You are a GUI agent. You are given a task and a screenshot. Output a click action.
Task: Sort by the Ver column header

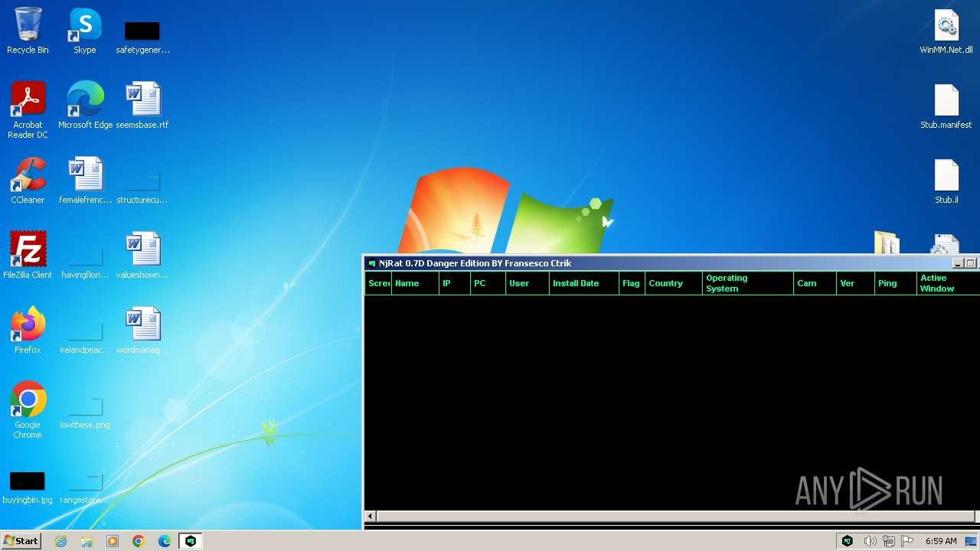pyautogui.click(x=856, y=283)
